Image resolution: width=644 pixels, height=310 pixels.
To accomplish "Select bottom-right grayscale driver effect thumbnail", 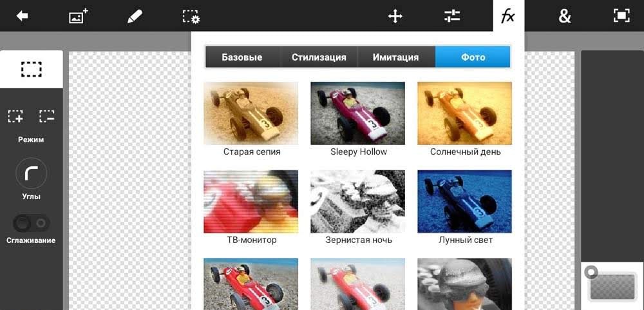I will [465, 284].
